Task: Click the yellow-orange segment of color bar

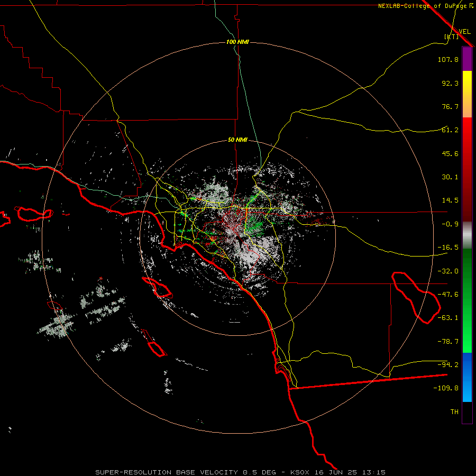Action: [x=467, y=94]
